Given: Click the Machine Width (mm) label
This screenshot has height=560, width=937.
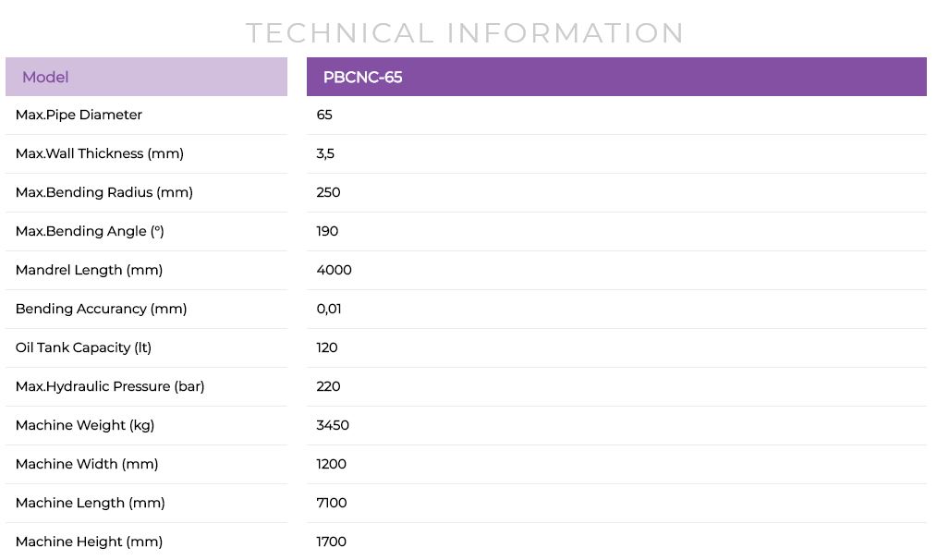Looking at the screenshot, I should 87,465.
